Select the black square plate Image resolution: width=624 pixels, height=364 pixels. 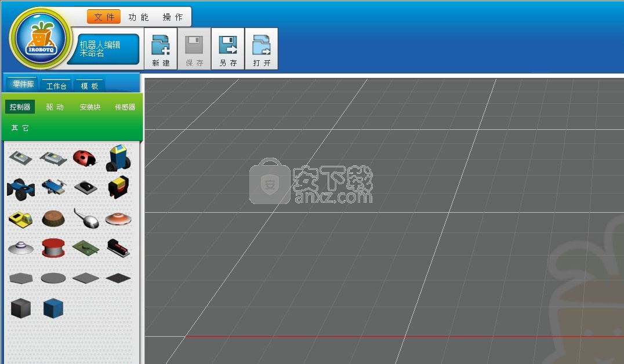click(x=118, y=278)
